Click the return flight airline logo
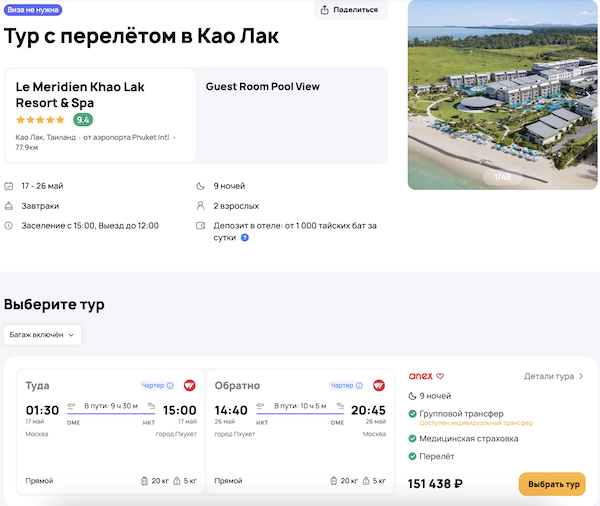600x506 pixels. (379, 385)
